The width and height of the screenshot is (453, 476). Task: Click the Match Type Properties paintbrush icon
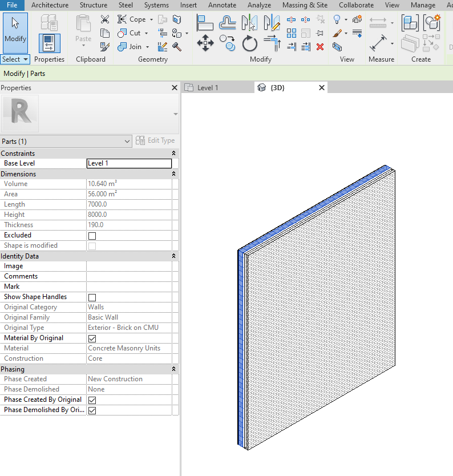[x=104, y=47]
